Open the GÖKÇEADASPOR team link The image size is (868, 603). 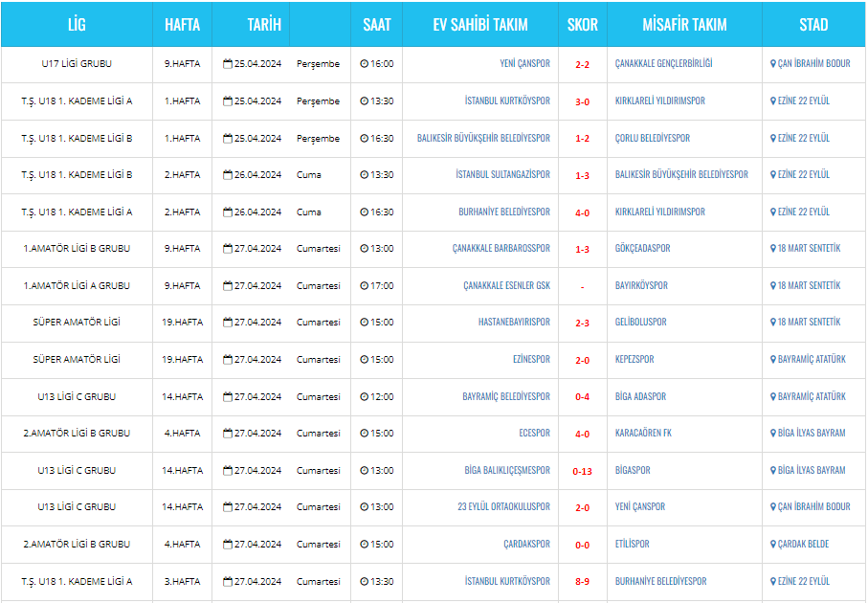642,249
